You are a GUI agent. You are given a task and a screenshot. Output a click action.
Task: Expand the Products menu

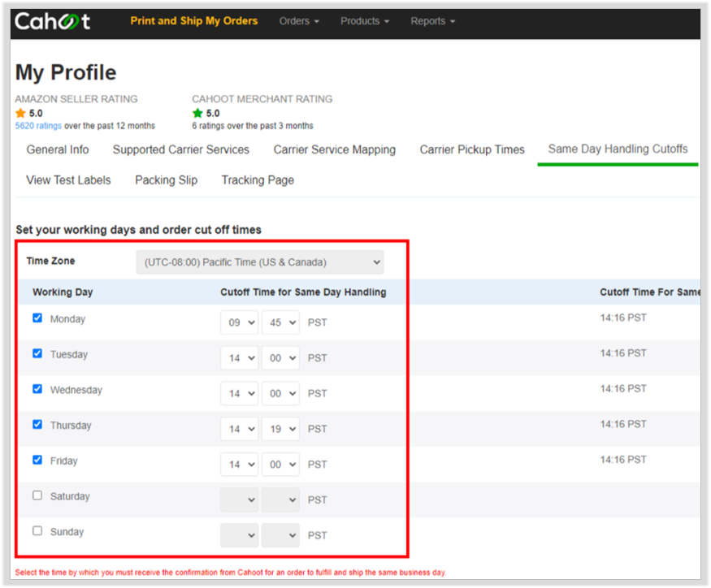pyautogui.click(x=365, y=21)
